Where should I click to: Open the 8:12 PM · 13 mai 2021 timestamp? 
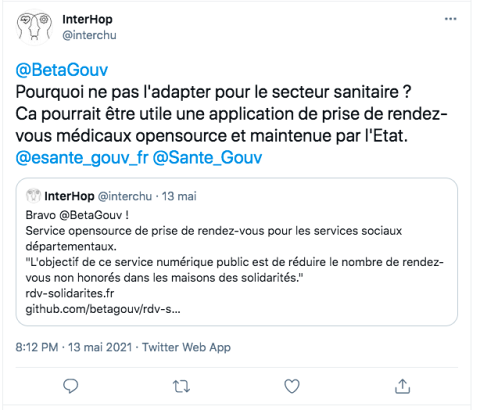point(74,347)
